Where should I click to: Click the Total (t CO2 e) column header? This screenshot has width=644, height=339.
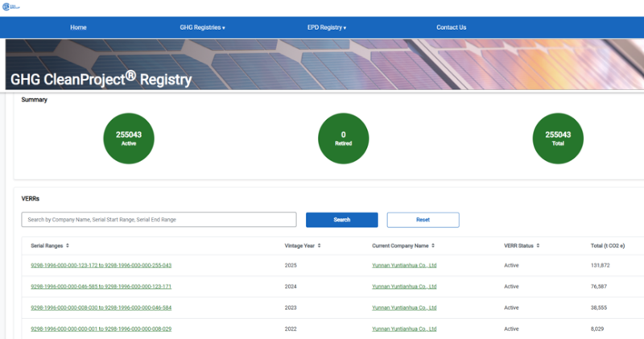[608, 246]
